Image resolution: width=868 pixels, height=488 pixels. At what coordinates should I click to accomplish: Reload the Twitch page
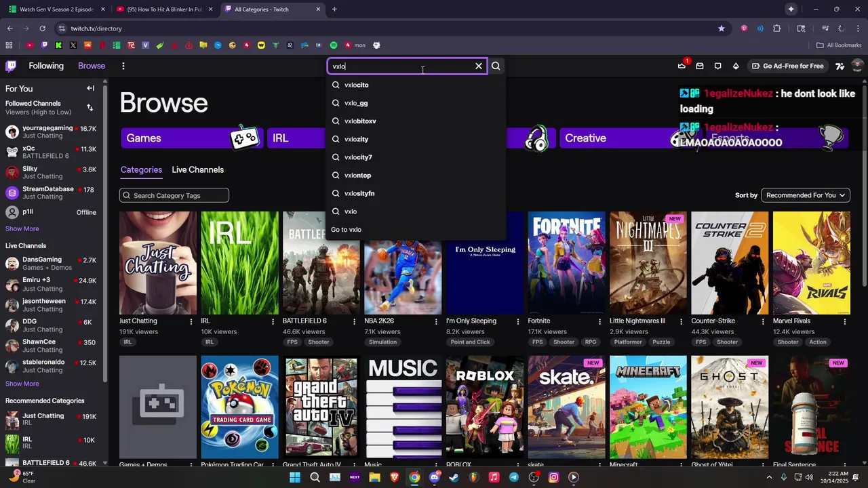click(42, 28)
